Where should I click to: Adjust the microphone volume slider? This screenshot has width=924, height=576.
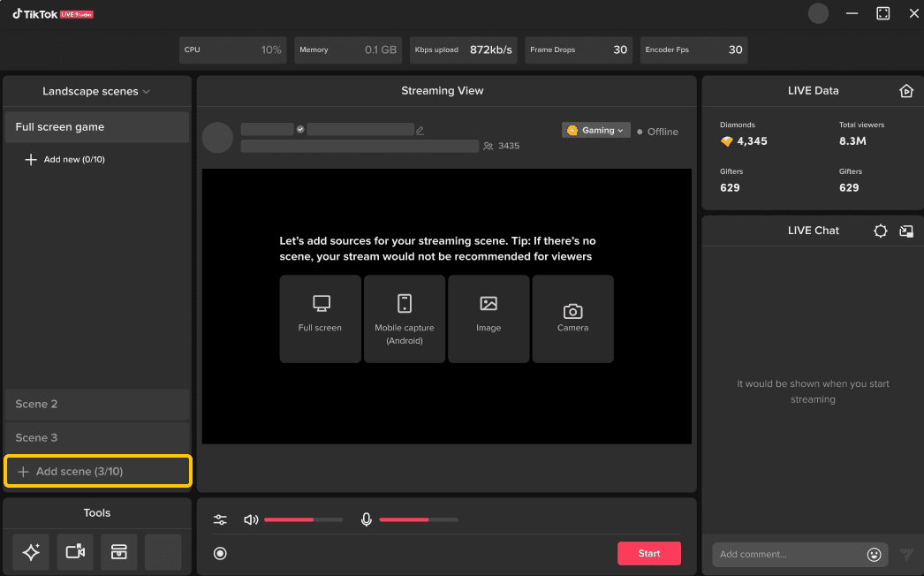pos(418,519)
